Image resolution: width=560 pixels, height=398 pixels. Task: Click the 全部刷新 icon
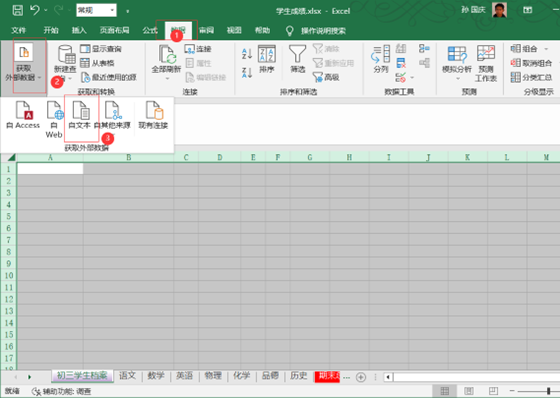166,54
